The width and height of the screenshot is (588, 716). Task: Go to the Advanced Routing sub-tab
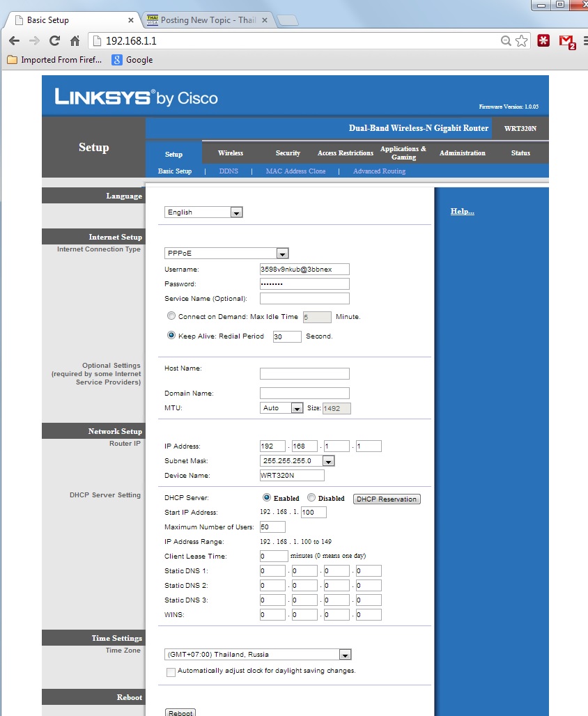point(379,171)
